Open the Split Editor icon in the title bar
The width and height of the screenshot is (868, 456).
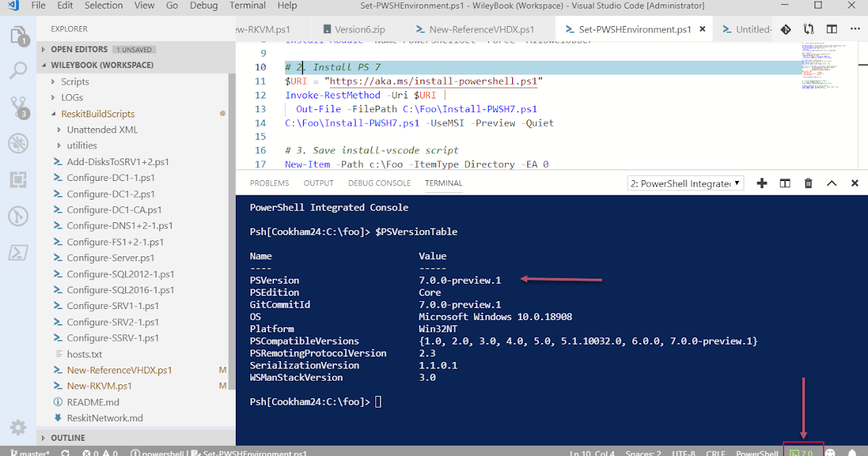coord(831,29)
